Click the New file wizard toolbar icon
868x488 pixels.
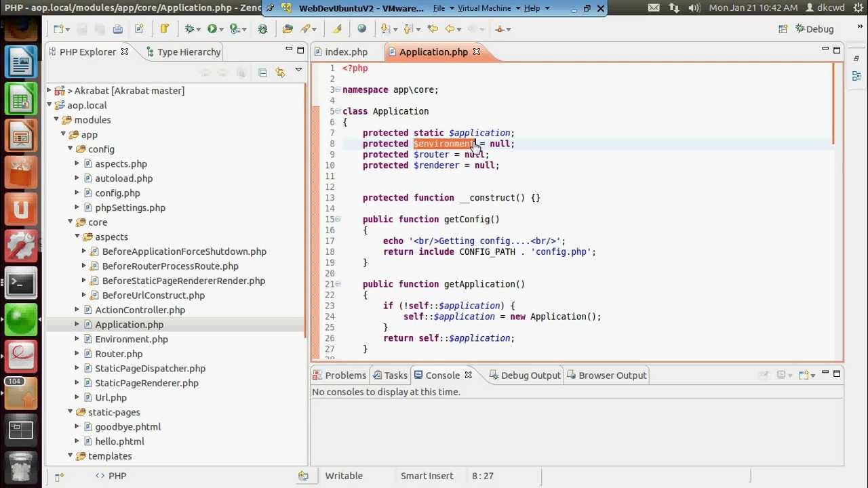pos(58,29)
